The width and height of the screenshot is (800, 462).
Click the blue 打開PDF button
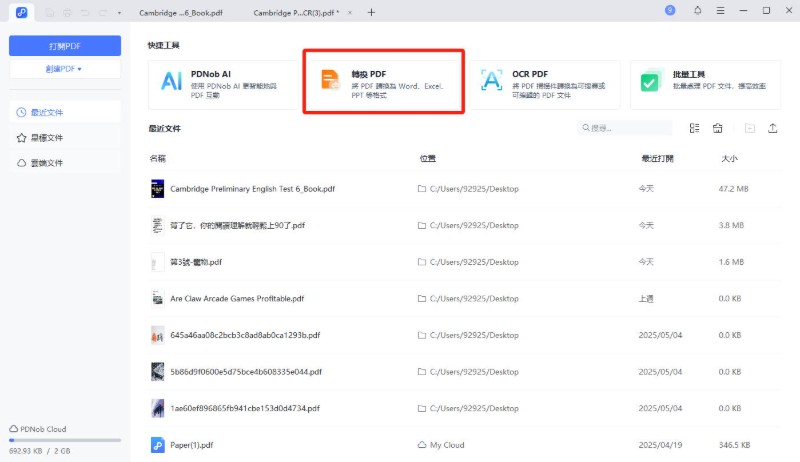pyautogui.click(x=65, y=46)
